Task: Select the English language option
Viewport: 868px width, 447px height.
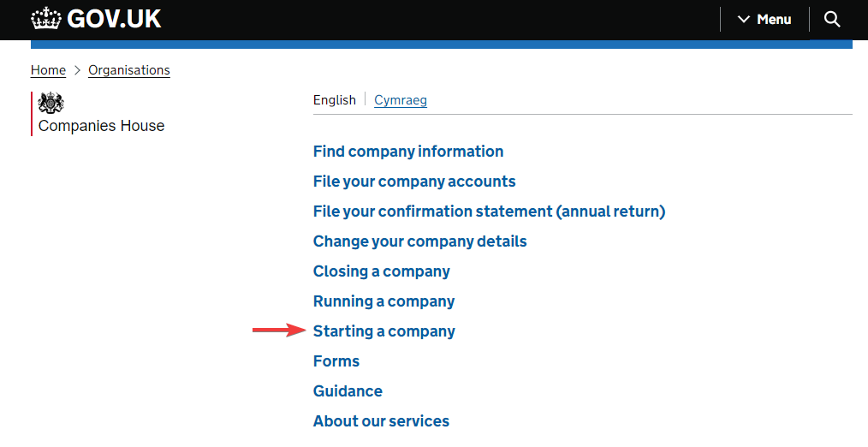Action: 335,100
